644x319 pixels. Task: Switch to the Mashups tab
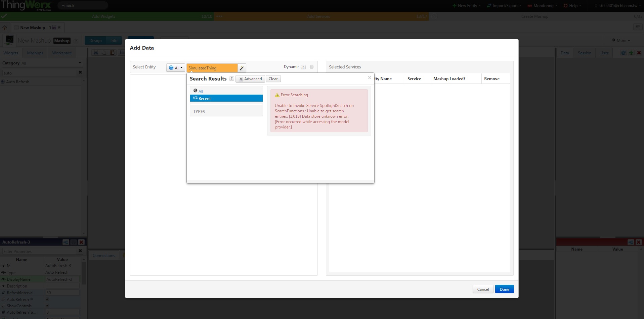coord(35,53)
